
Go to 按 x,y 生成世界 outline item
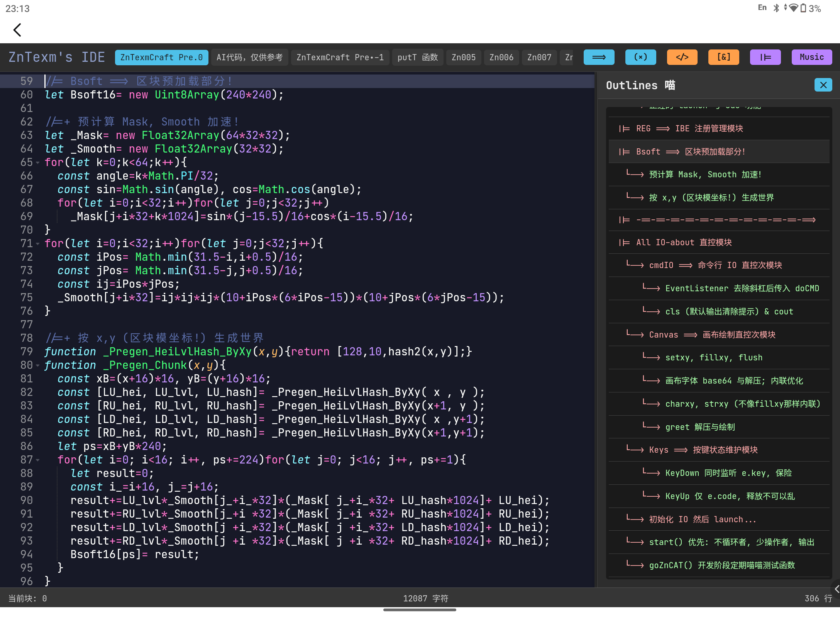719,198
